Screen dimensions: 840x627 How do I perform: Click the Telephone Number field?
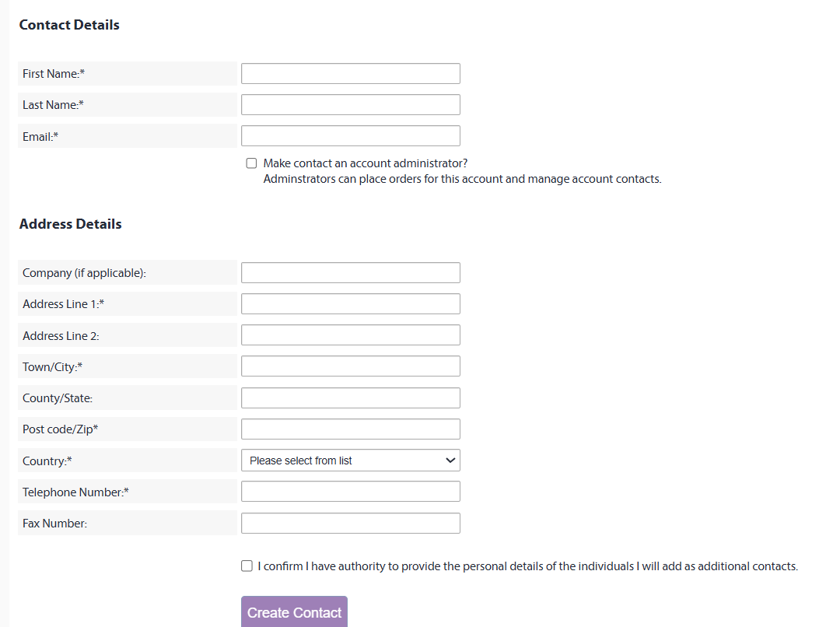click(350, 492)
